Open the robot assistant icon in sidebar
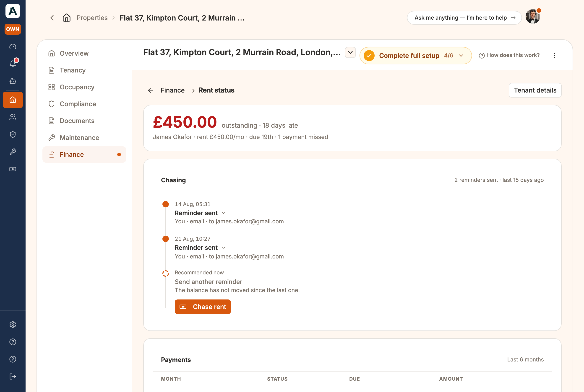The height and width of the screenshot is (392, 584). pos(13,81)
